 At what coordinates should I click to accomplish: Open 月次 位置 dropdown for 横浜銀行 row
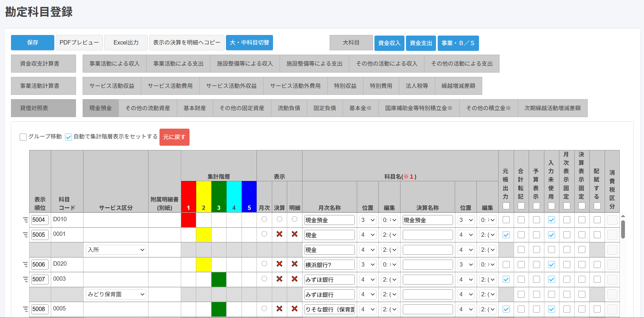[x=368, y=265]
